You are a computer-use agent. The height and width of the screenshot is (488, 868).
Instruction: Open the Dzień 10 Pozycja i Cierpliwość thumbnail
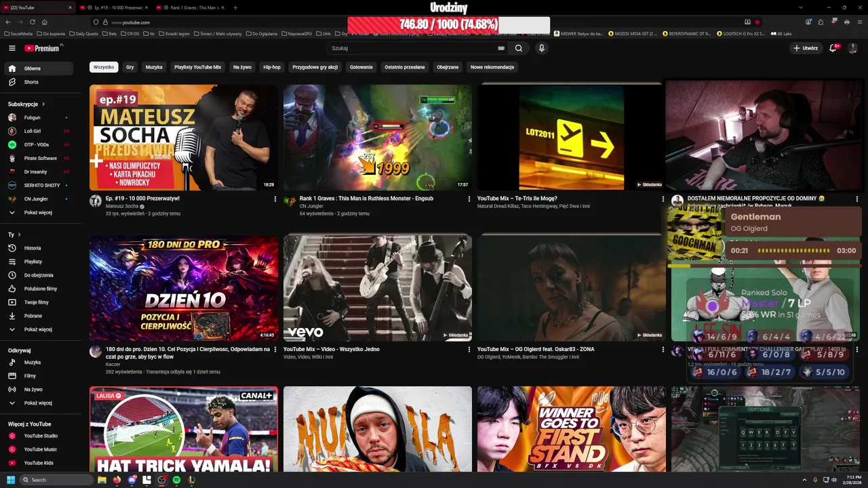(184, 288)
